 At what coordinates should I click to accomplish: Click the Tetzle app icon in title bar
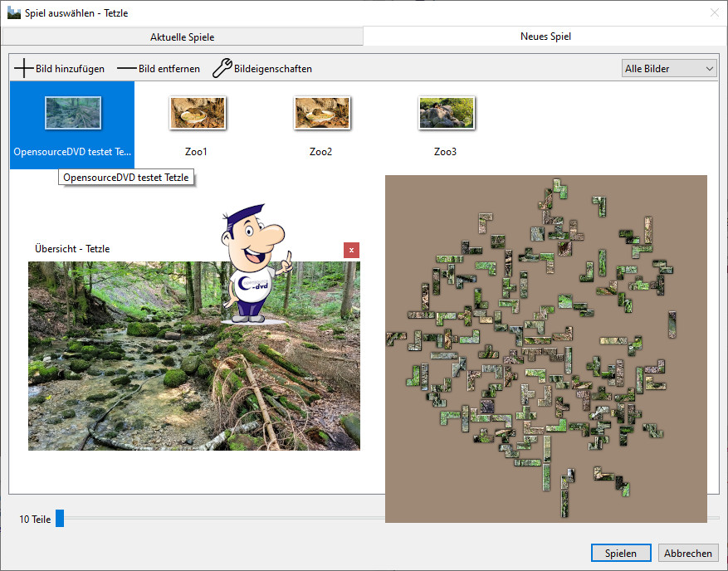(x=13, y=13)
